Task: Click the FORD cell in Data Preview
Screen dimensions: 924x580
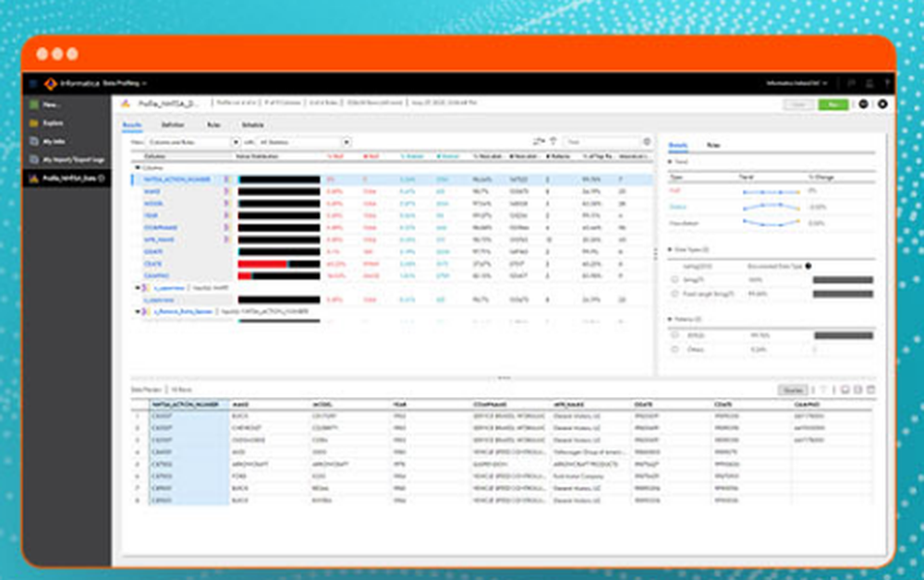Action: point(239,476)
